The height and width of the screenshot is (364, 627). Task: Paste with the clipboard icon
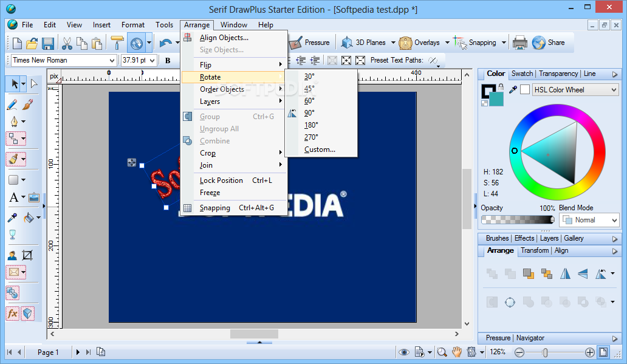(97, 43)
